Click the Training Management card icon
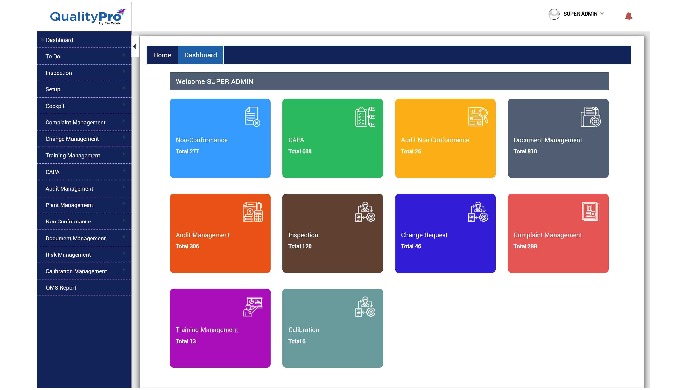The height and width of the screenshot is (390, 680). click(253, 307)
